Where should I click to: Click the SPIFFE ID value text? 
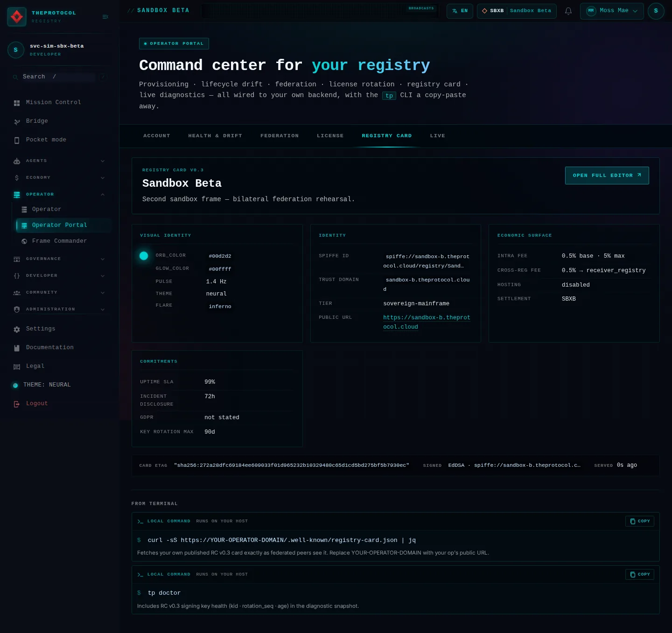[427, 261]
